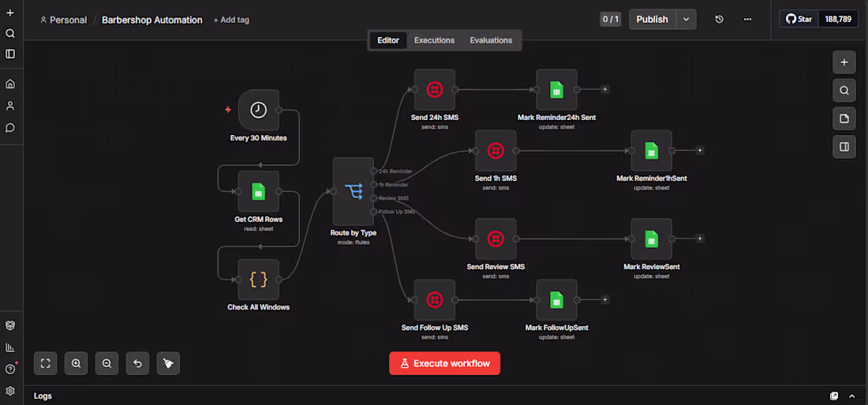
Task: Add node after Mark Reminder24h Sent plus
Action: click(605, 89)
